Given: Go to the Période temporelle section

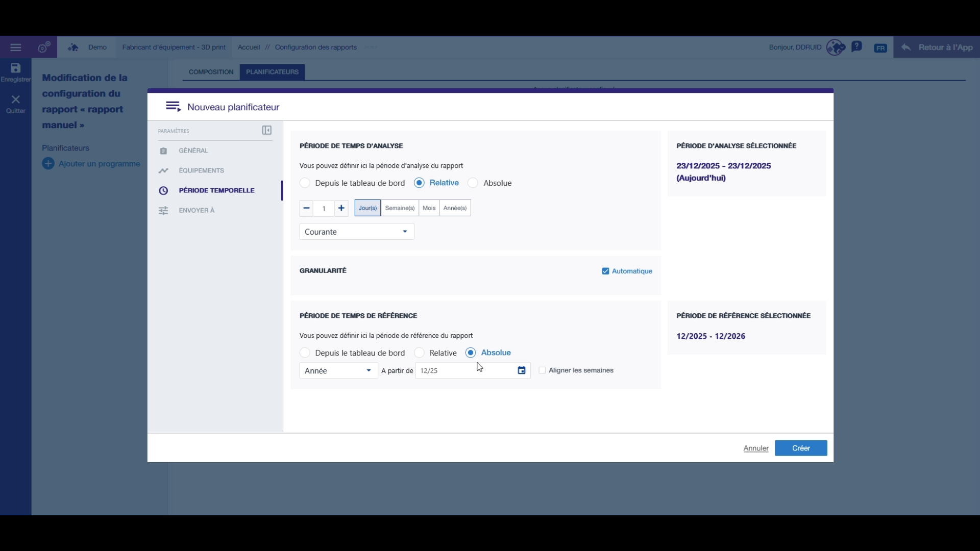Looking at the screenshot, I should pyautogui.click(x=216, y=191).
